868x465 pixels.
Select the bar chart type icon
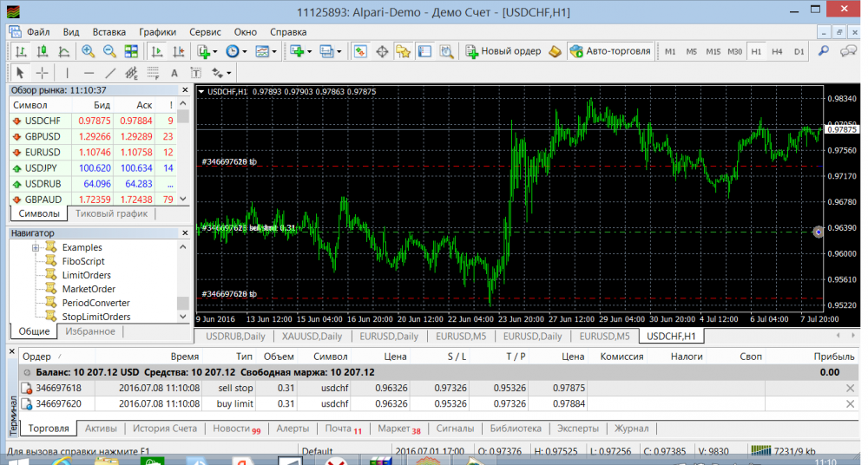click(x=21, y=51)
